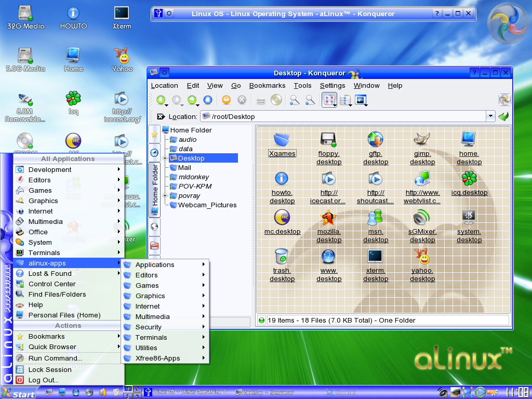Expand the Quick Browser submenu

point(69,347)
